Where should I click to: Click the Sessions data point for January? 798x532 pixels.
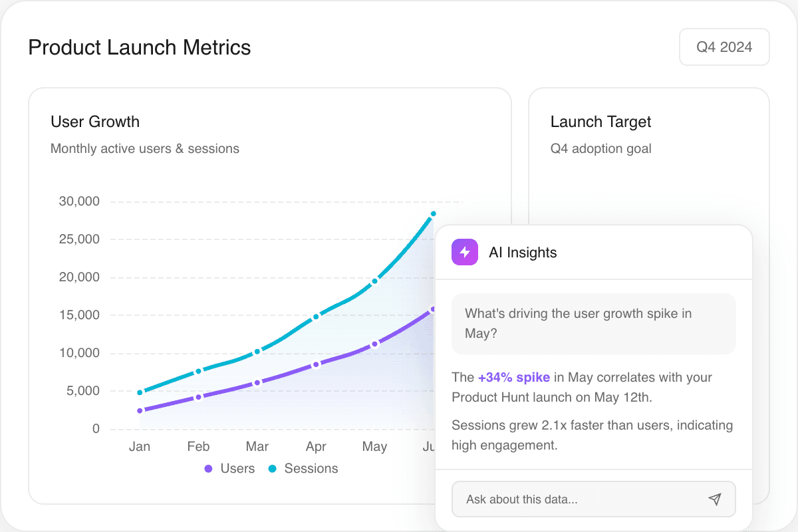point(140,392)
